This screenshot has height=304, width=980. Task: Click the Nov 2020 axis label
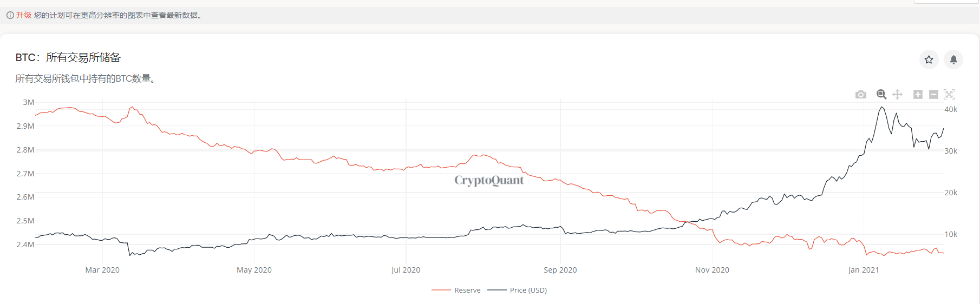point(712,270)
